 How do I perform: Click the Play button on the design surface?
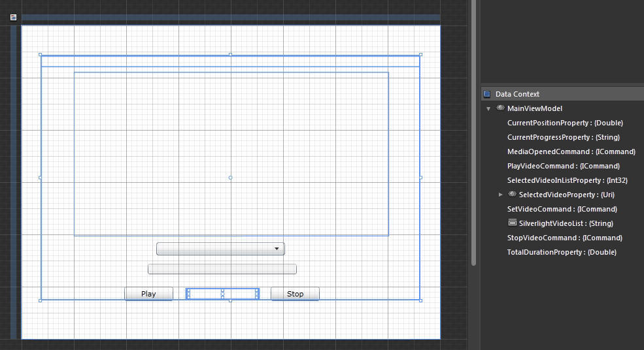148,294
